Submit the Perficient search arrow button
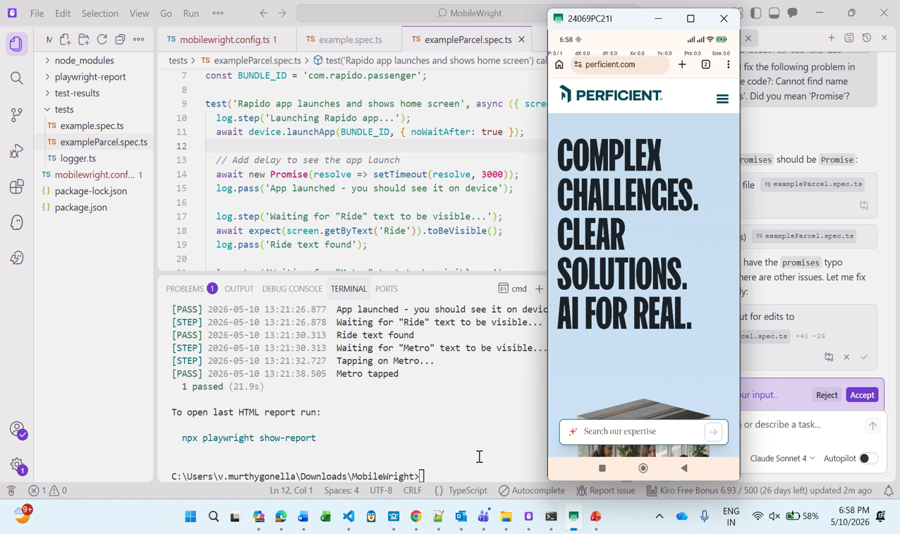 [x=713, y=432]
